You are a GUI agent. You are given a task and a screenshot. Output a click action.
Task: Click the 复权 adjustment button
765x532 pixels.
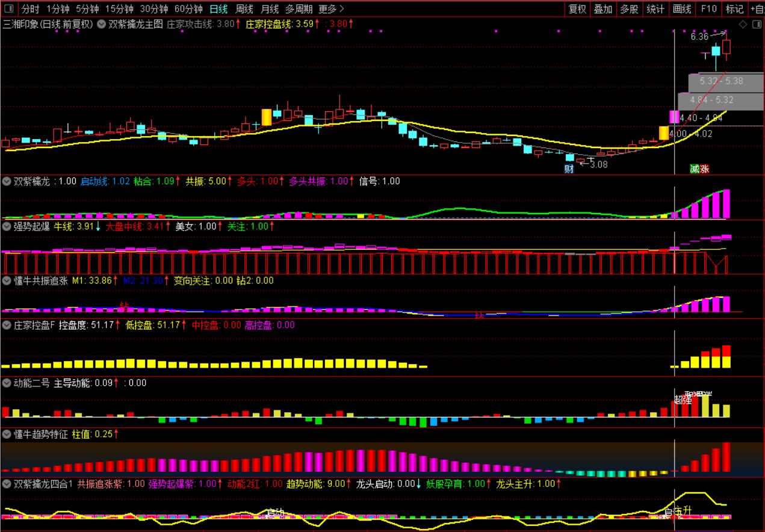coord(577,9)
